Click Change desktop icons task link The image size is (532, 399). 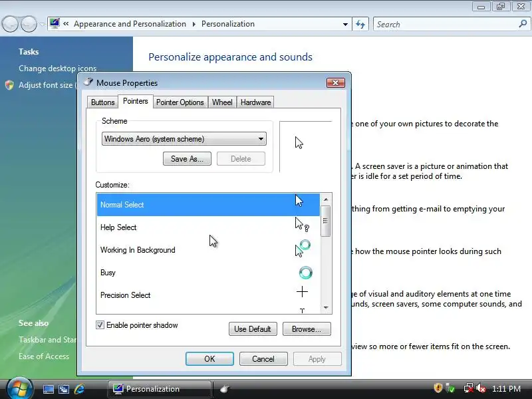(58, 68)
